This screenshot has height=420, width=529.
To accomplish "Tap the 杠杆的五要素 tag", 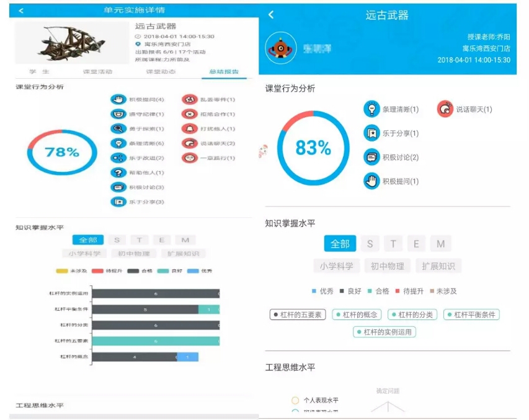I will [298, 315].
